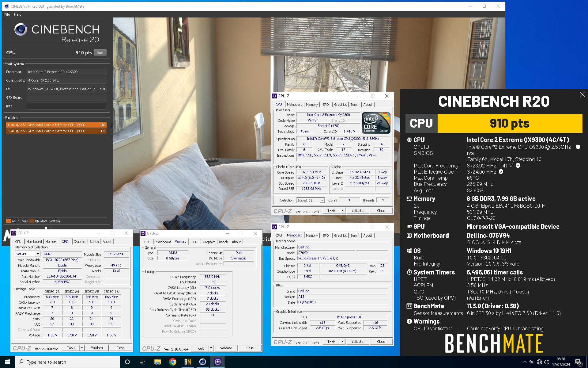The image size is (588, 368).
Task: Switch to About tab in CPU-Z SPD window
Action: [107, 242]
